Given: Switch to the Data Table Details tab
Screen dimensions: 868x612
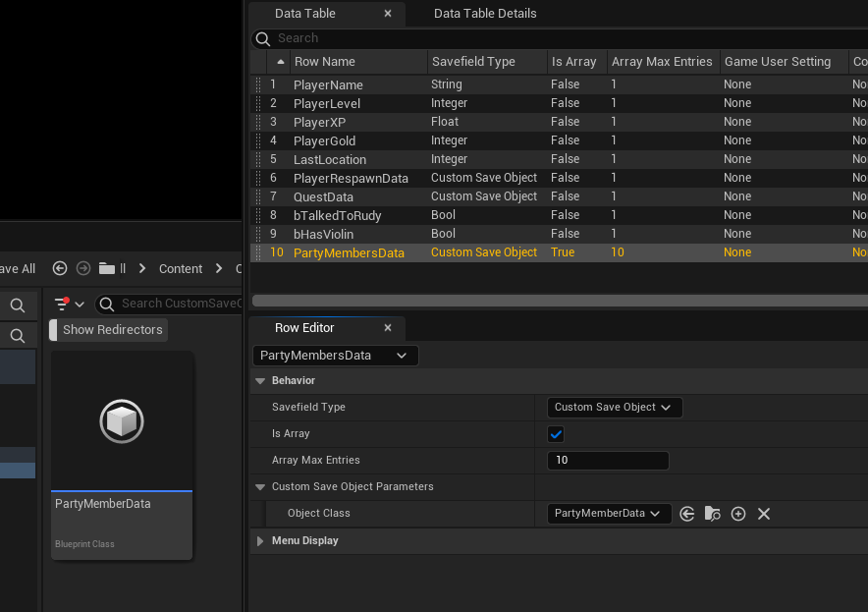Looking at the screenshot, I should tap(485, 14).
